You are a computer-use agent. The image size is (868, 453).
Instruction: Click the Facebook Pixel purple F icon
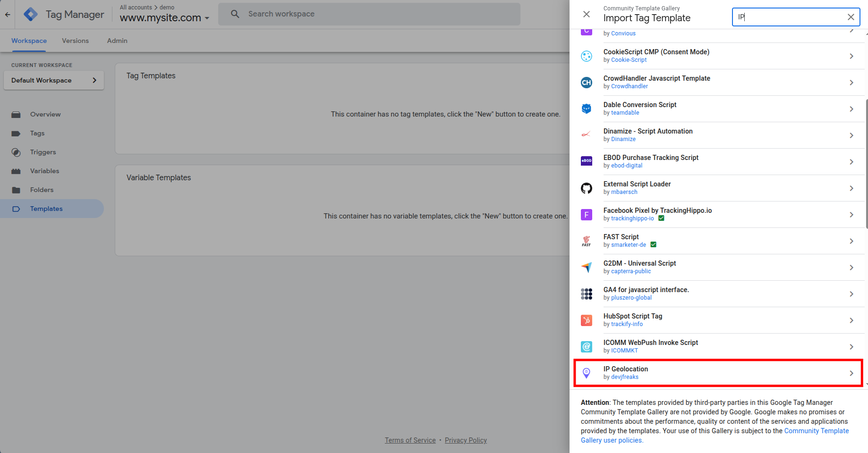(587, 215)
